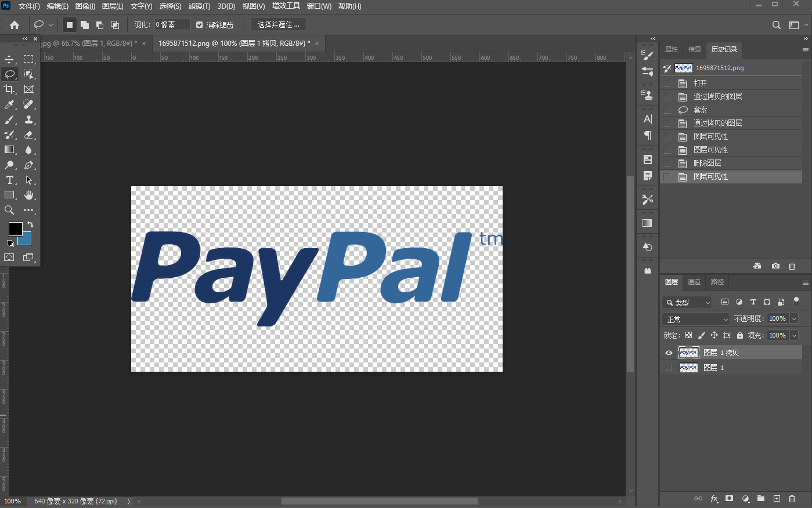Screen dimensions: 812x508
Task: Open the 图像(I) menu
Action: pyautogui.click(x=85, y=6)
